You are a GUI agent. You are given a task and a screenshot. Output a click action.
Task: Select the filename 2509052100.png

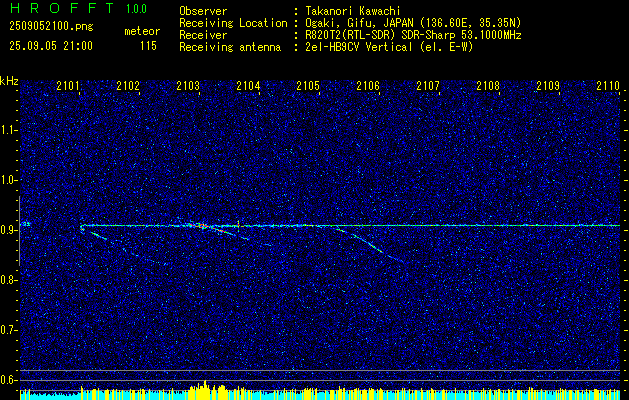click(x=51, y=27)
